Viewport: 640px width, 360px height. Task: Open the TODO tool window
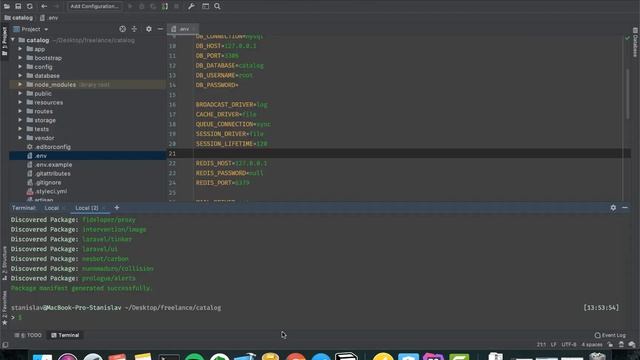pos(28,335)
